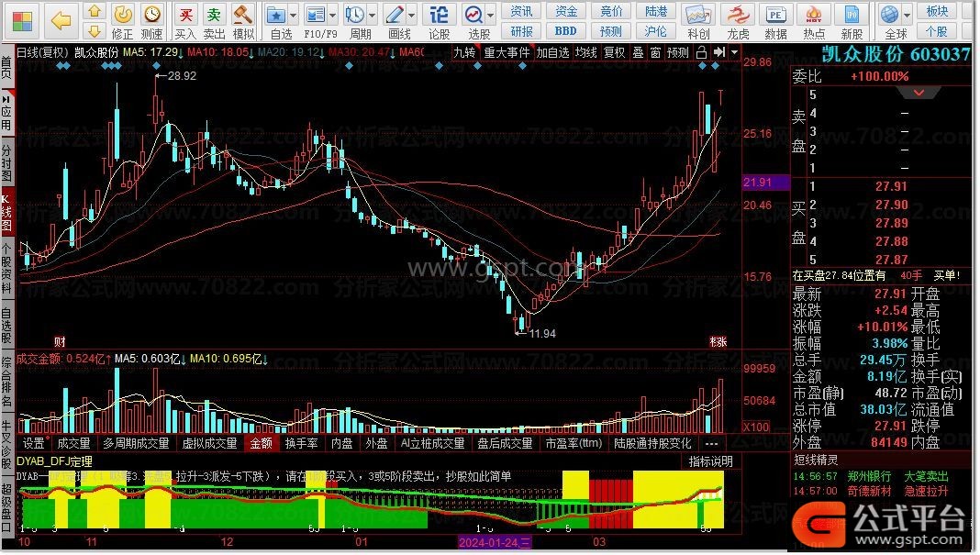The width and height of the screenshot is (980, 555).
Task: Switch to 内盘 tab
Action: [341, 443]
